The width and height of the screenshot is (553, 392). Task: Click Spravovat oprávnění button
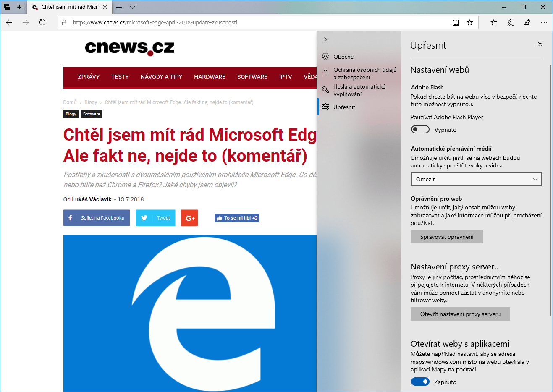(x=447, y=236)
